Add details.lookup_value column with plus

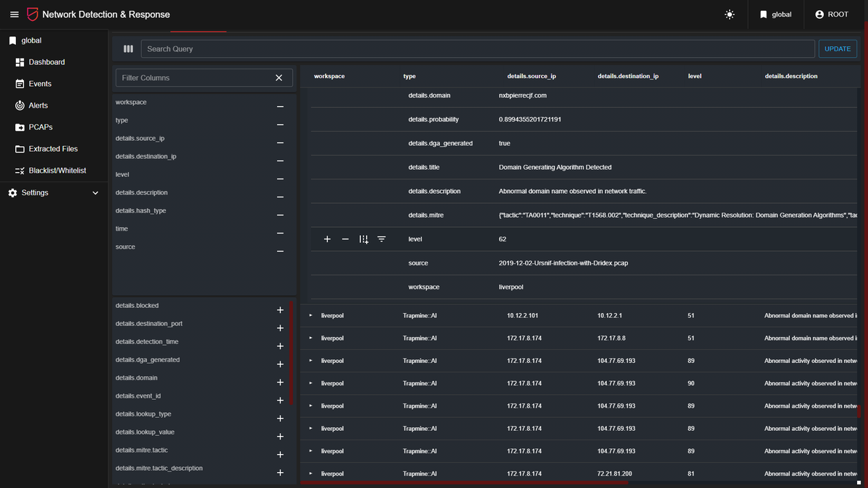tap(280, 437)
